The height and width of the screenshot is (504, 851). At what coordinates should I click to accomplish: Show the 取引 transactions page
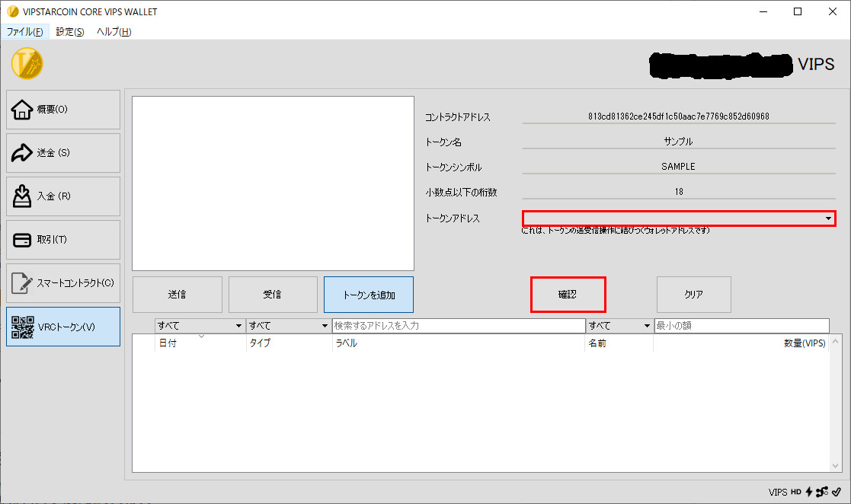pos(63,240)
